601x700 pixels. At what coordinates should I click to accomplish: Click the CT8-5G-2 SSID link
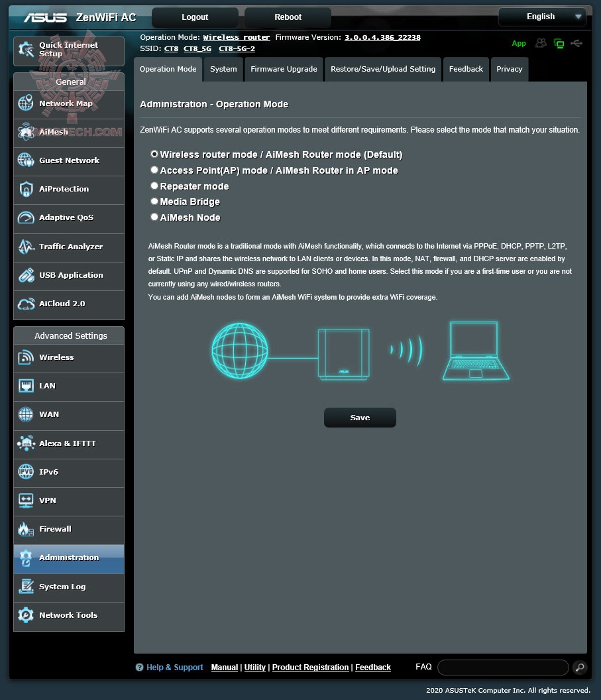pyautogui.click(x=237, y=48)
